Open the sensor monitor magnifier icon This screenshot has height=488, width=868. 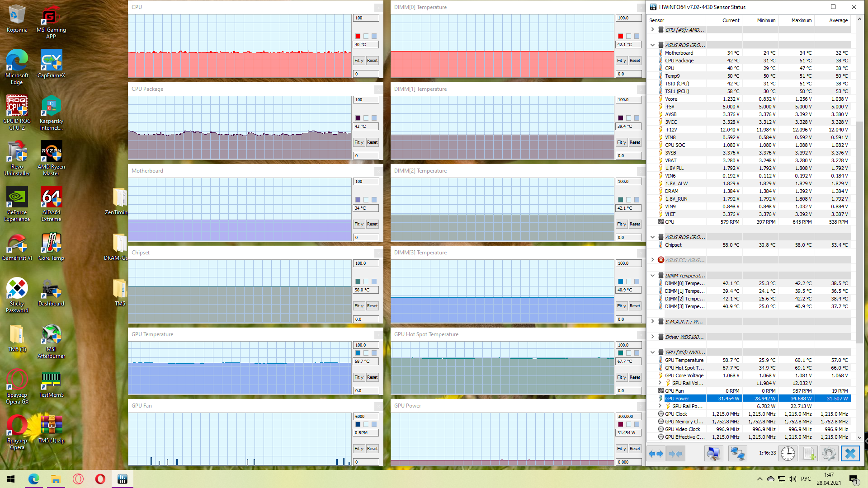pos(713,453)
